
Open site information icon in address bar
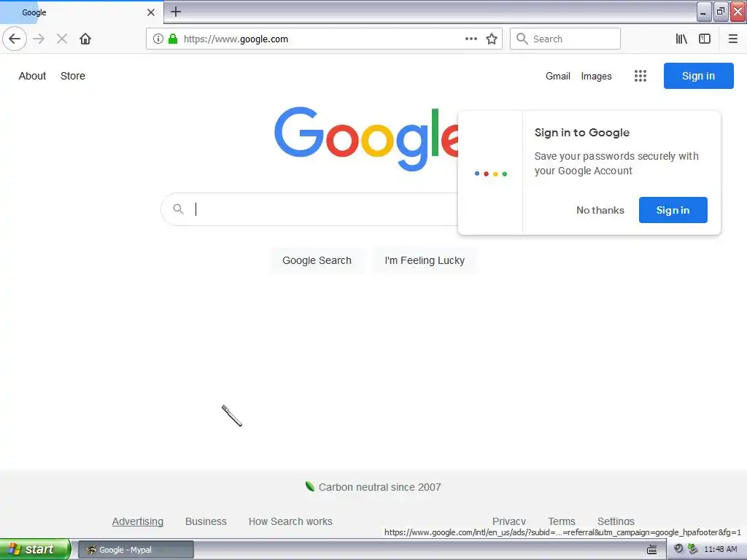[158, 39]
